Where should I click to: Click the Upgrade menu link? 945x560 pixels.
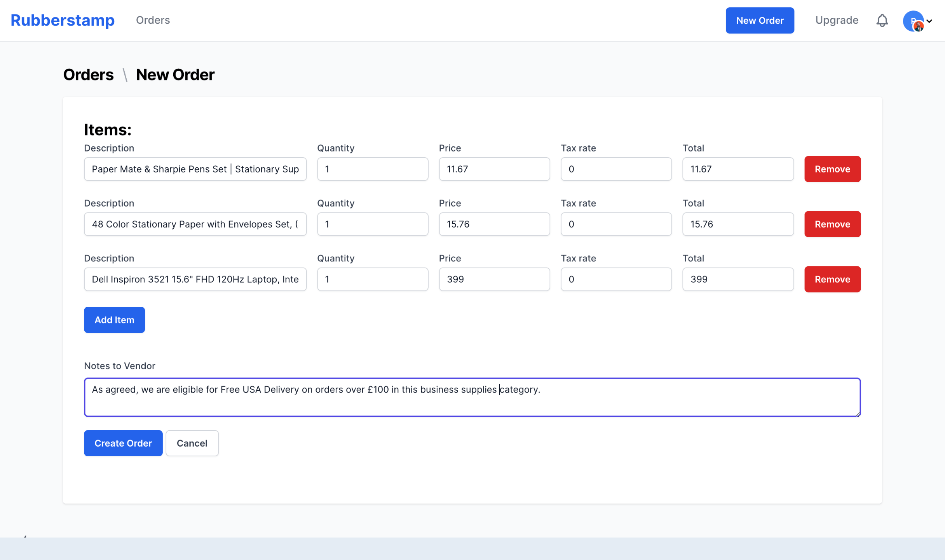[x=836, y=20]
